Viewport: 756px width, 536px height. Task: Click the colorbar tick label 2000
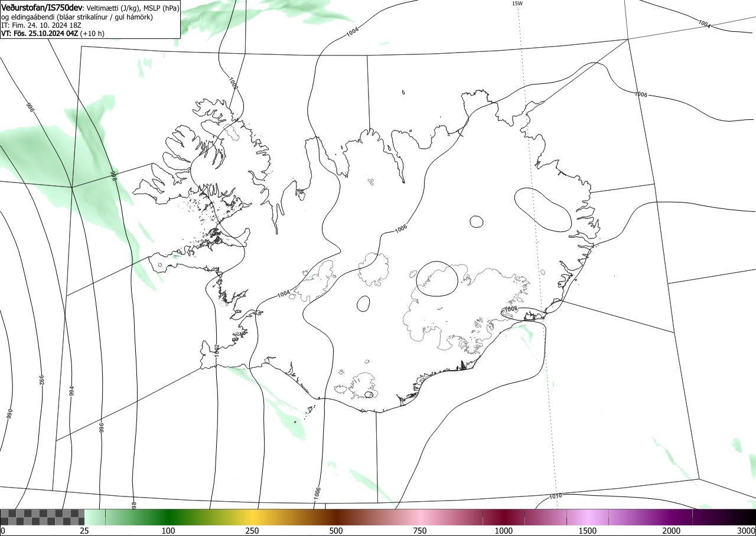[672, 531]
